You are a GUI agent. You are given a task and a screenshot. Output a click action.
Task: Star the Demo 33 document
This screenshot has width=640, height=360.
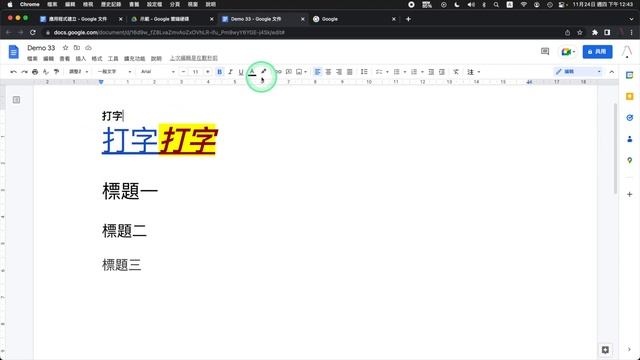point(65,48)
